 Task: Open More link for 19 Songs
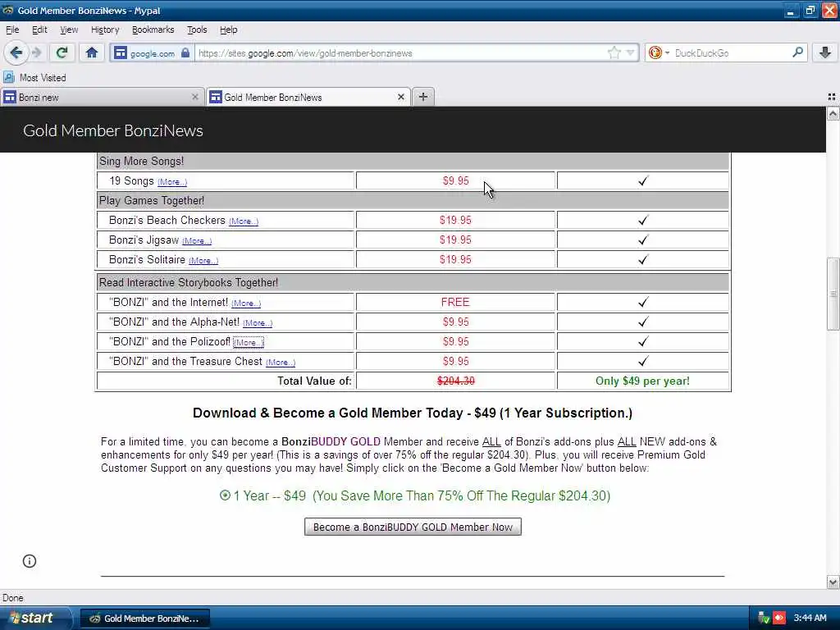(x=172, y=182)
